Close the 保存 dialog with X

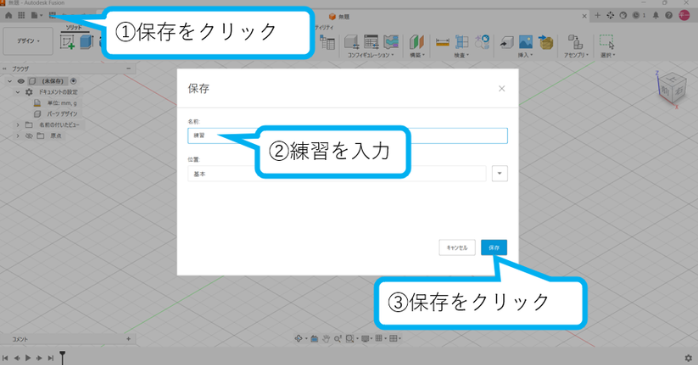(502, 89)
